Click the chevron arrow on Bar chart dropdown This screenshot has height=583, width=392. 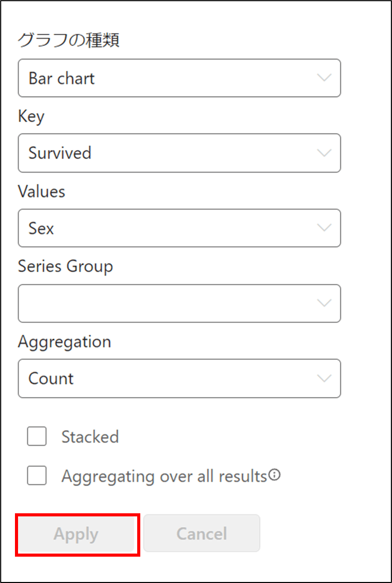[x=324, y=78]
